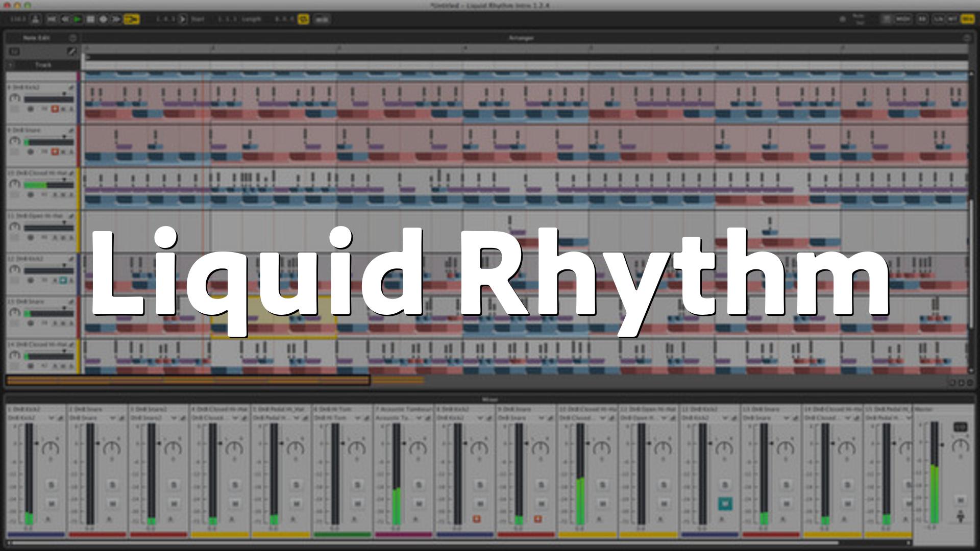Click the small box icon left of the pencil tool
The width and height of the screenshot is (980, 551).
click(14, 52)
